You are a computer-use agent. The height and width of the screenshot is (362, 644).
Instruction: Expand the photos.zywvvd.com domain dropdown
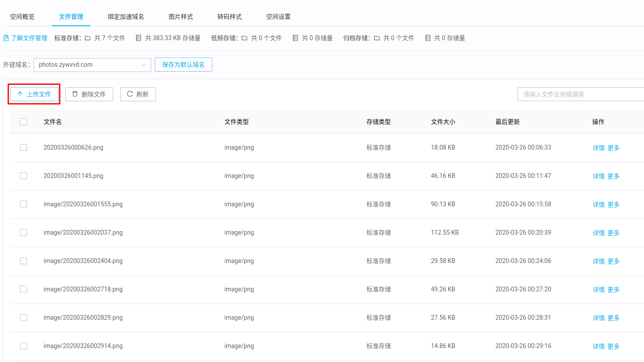click(92, 65)
